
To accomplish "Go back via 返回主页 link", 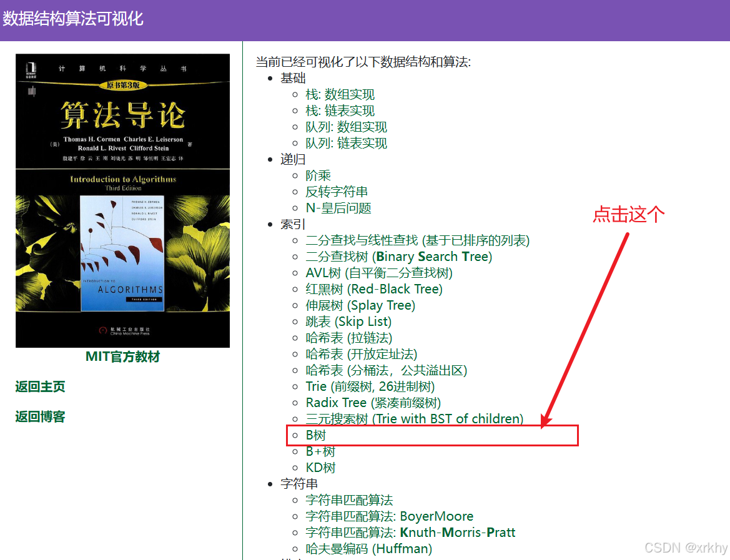I will coord(40,387).
